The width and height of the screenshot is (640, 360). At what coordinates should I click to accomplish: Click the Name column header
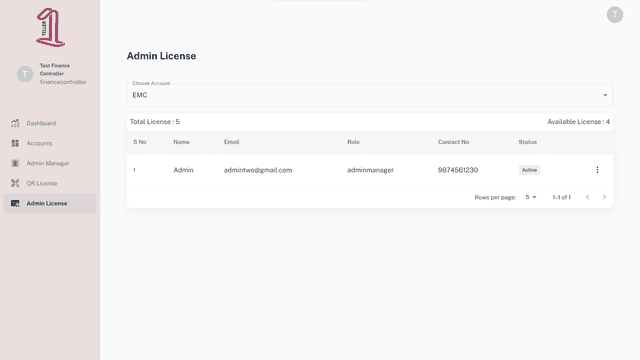(181, 142)
